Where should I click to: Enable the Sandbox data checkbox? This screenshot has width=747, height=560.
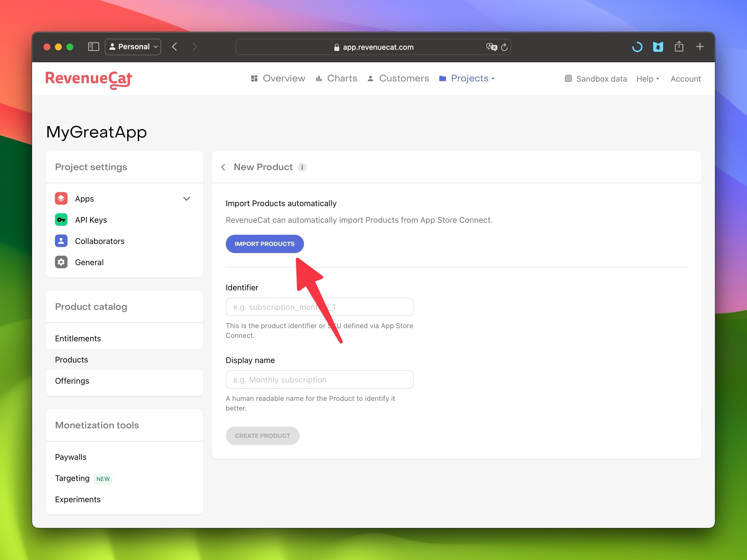tap(568, 79)
